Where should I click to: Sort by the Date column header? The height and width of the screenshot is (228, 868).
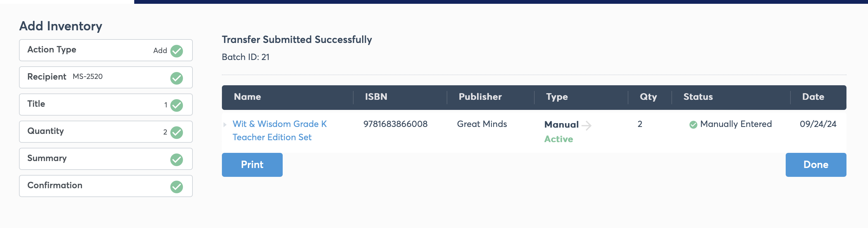tap(813, 97)
